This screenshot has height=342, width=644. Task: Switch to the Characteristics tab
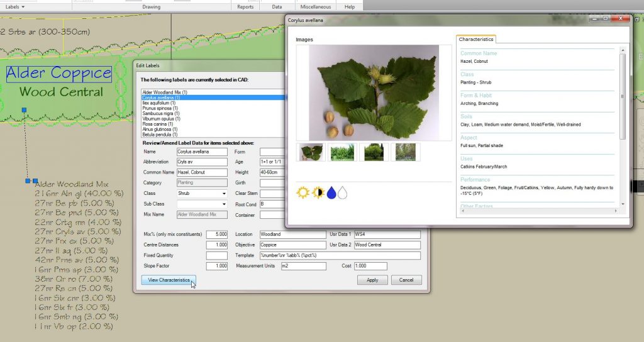[476, 40]
